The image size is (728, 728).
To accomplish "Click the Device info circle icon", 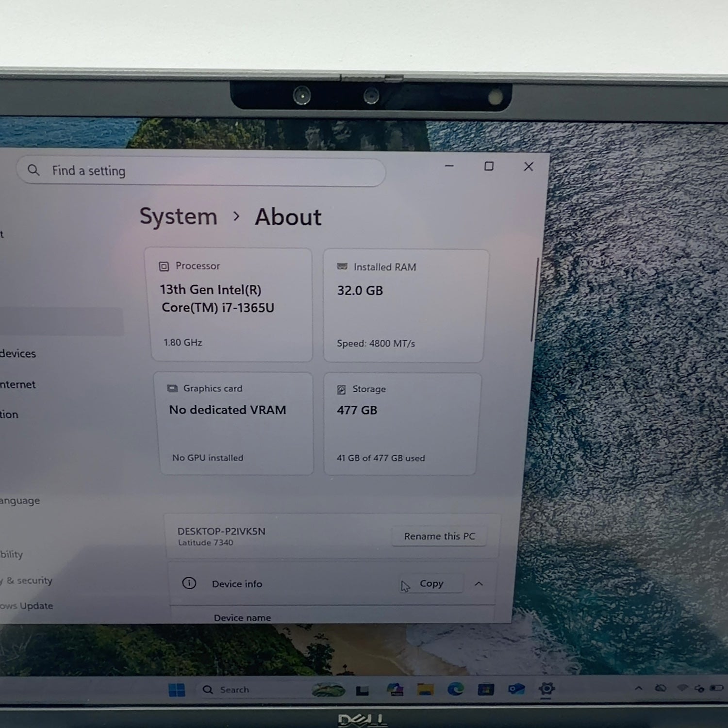I will tap(189, 583).
